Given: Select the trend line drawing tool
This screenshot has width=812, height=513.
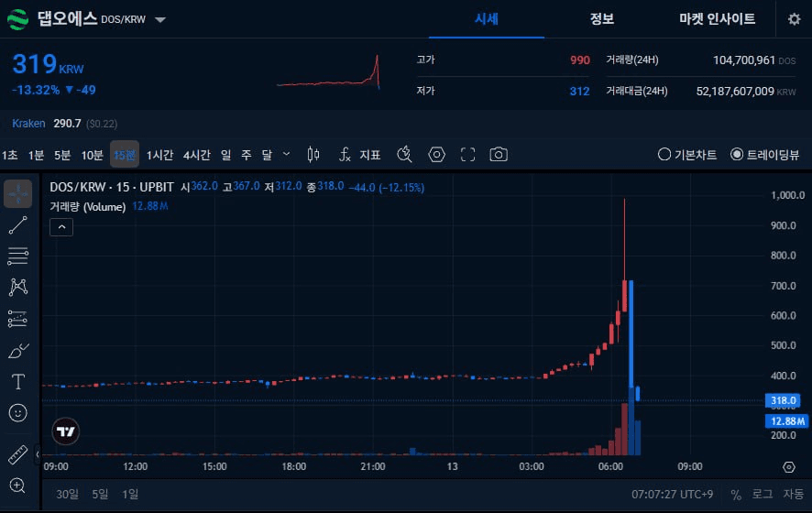Looking at the screenshot, I should pyautogui.click(x=17, y=225).
